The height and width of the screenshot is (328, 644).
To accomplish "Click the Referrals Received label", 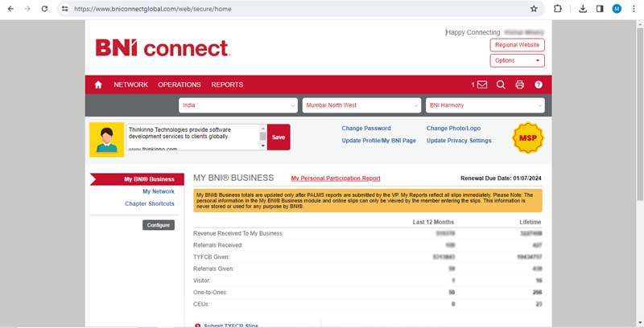I will (218, 245).
